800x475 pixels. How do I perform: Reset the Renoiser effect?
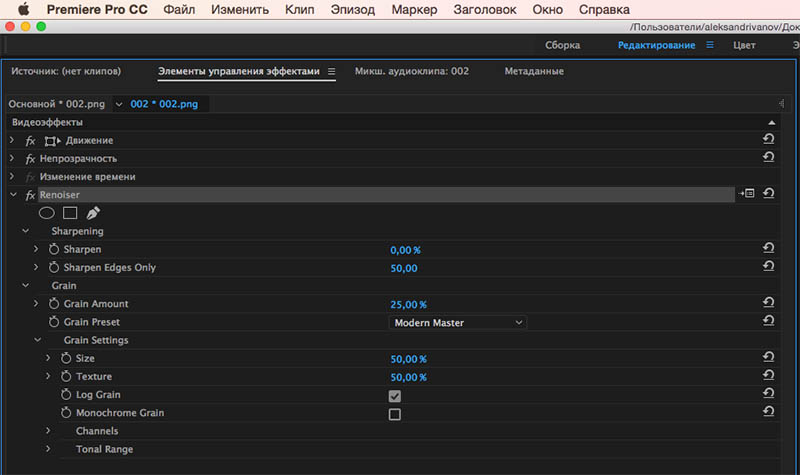coord(768,193)
